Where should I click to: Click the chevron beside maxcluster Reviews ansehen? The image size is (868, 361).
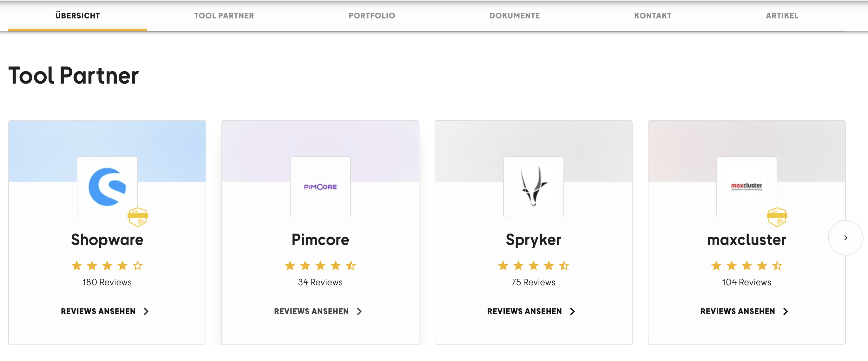pos(786,311)
